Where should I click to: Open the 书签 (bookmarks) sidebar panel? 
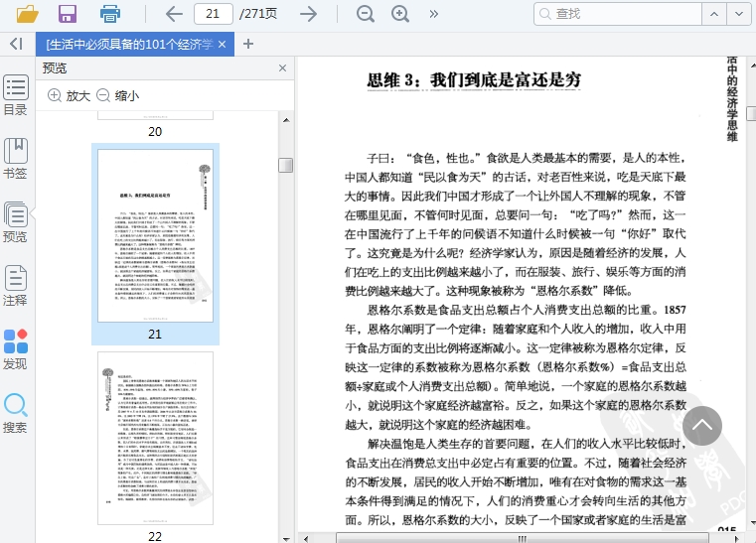16,158
